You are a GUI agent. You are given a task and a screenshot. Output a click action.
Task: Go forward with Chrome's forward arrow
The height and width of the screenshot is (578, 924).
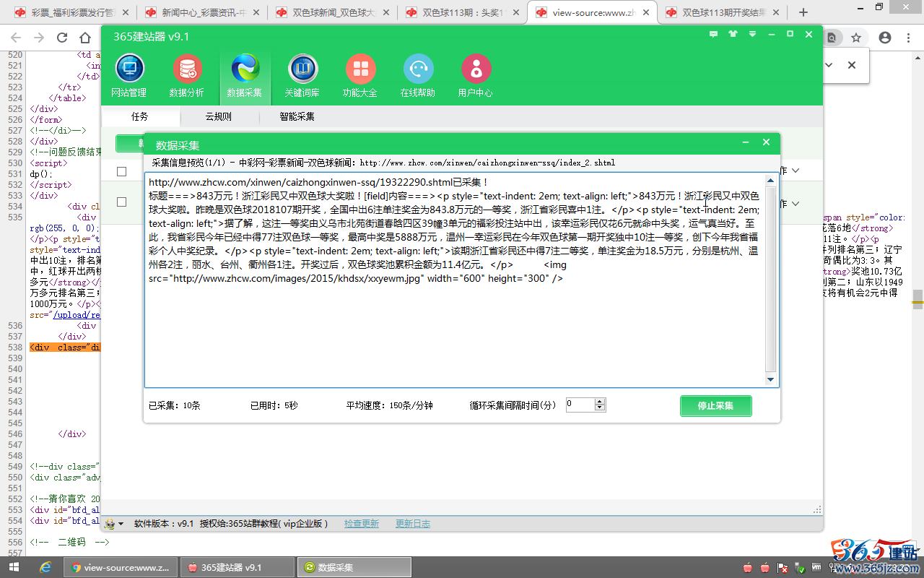pyautogui.click(x=38, y=38)
